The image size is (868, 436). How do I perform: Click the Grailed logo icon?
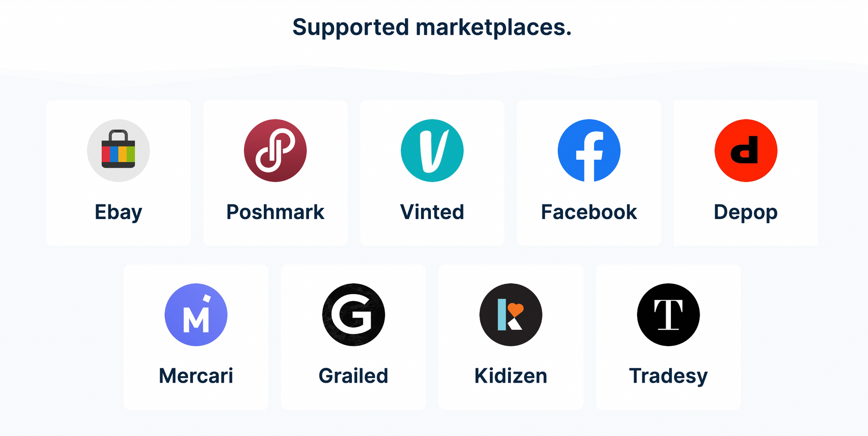353,315
